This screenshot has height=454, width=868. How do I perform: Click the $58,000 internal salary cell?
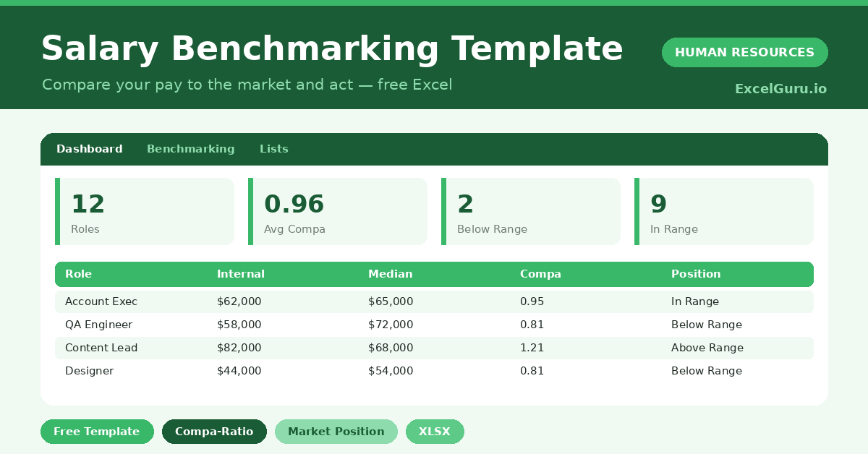239,325
